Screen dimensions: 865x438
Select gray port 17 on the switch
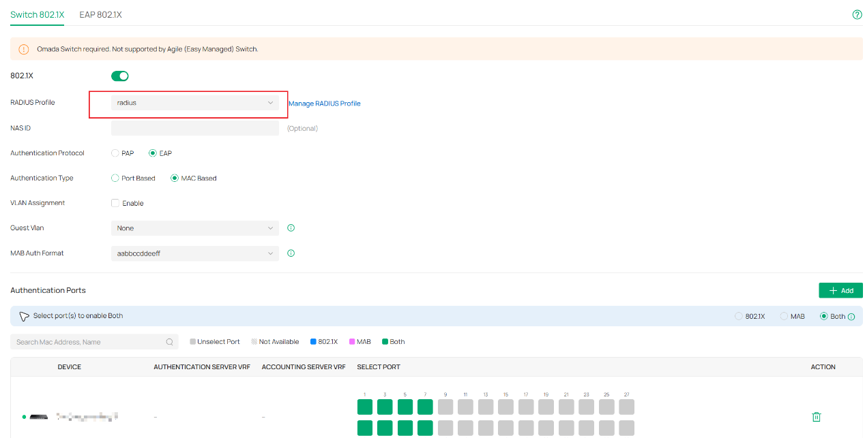(x=526, y=407)
